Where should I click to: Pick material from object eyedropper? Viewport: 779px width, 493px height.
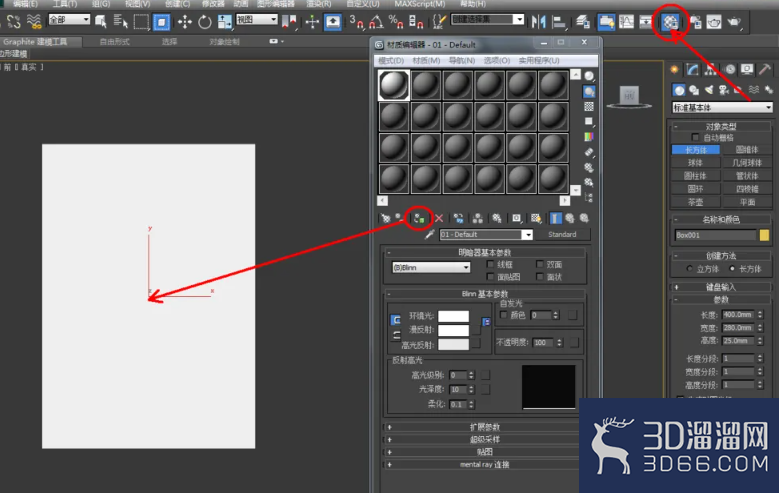tap(430, 234)
